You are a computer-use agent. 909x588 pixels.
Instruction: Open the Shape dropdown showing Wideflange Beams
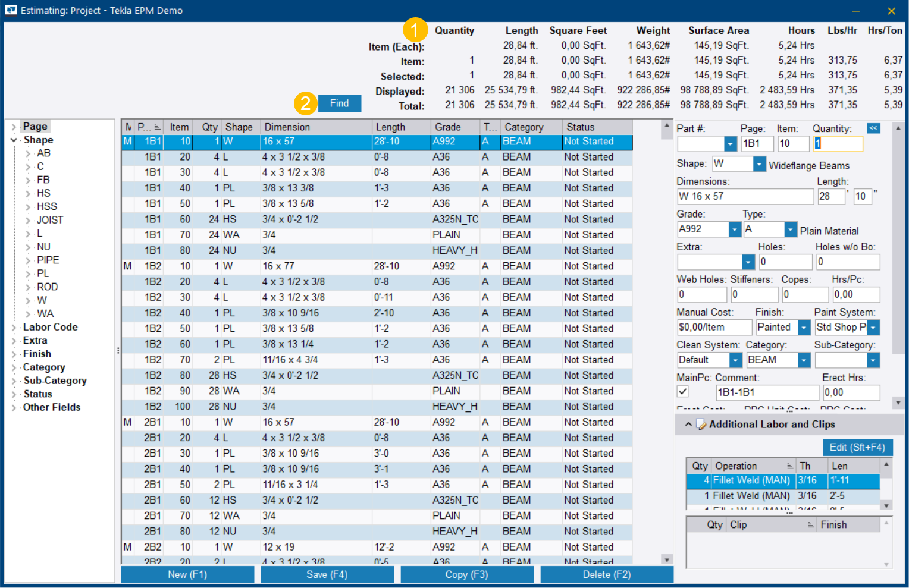pos(760,164)
